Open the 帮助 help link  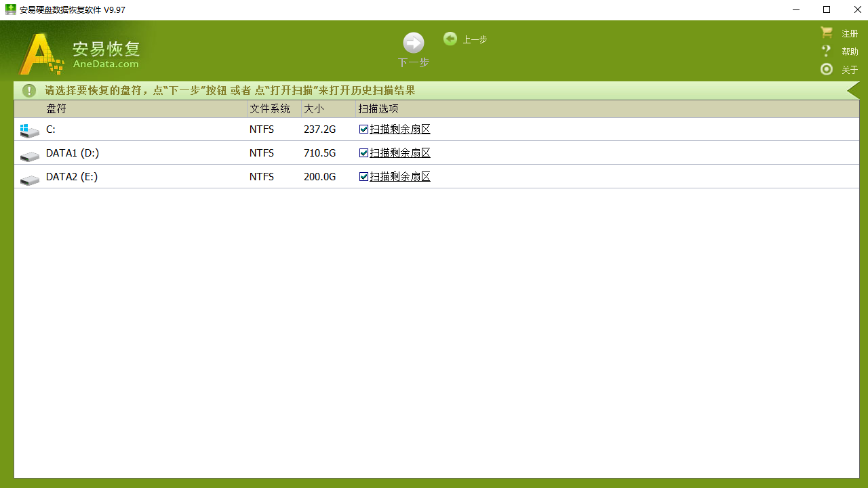pyautogui.click(x=850, y=52)
